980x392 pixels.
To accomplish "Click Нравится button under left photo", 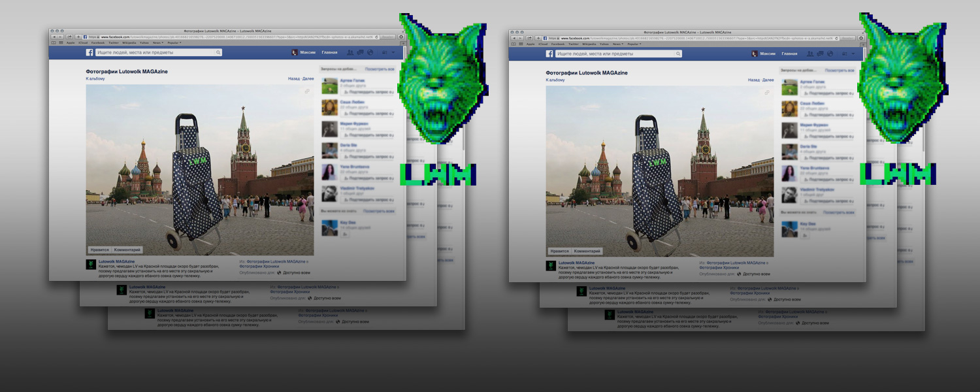I will pos(100,250).
